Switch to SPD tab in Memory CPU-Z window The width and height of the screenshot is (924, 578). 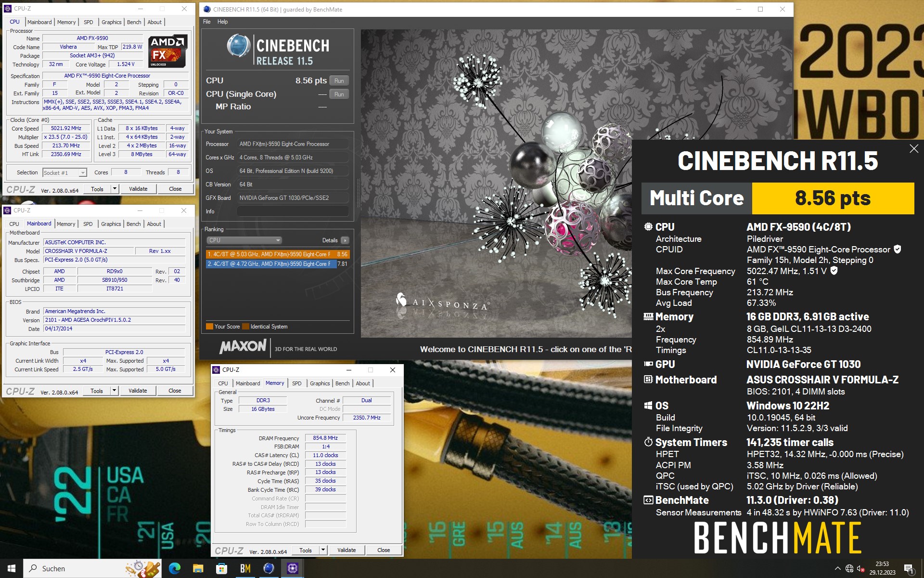pyautogui.click(x=296, y=383)
